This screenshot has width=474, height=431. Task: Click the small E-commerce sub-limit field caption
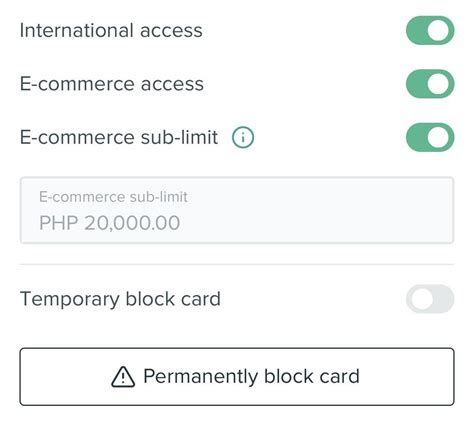tap(113, 197)
